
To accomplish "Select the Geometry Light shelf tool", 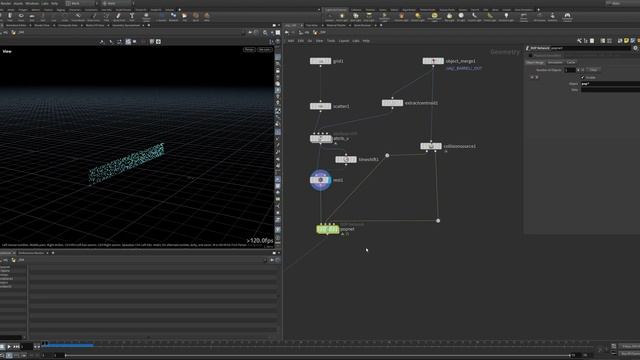I will [384, 17].
